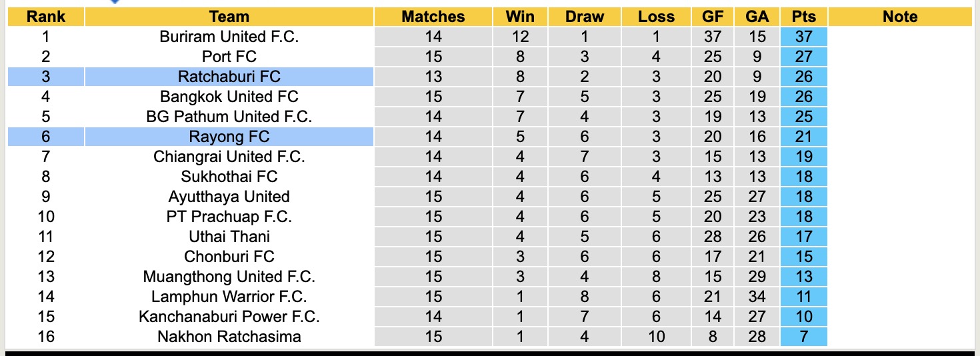Screen dimensions: 980x356
Task: Click the Muangthong United F.C. name
Action: [x=229, y=277]
